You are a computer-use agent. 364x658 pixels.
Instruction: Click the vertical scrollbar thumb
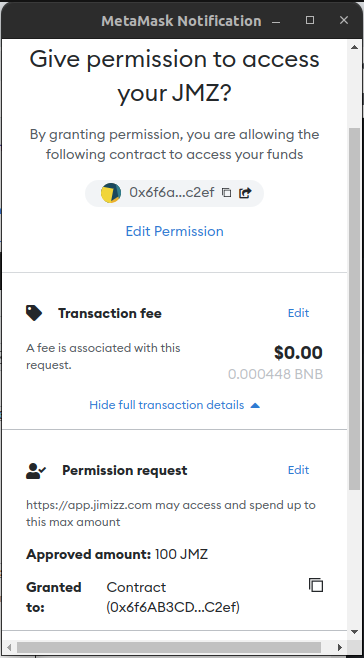354,308
